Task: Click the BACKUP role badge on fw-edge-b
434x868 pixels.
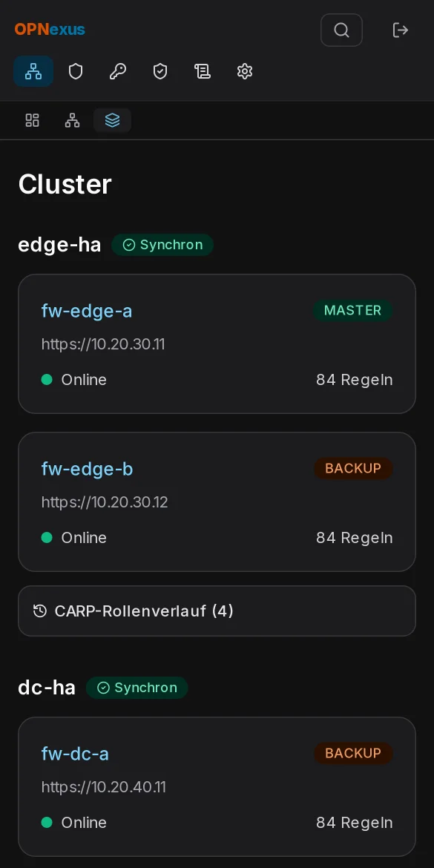Action: 353,468
